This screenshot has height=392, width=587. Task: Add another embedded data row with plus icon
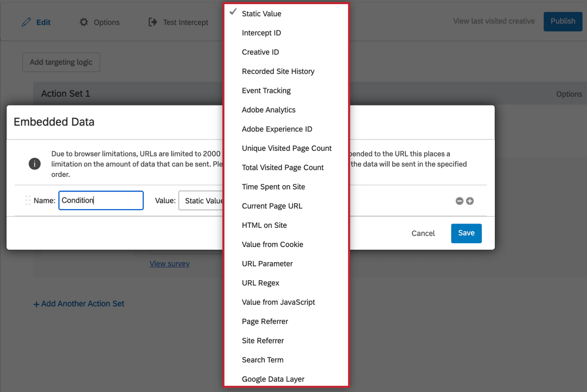click(470, 200)
